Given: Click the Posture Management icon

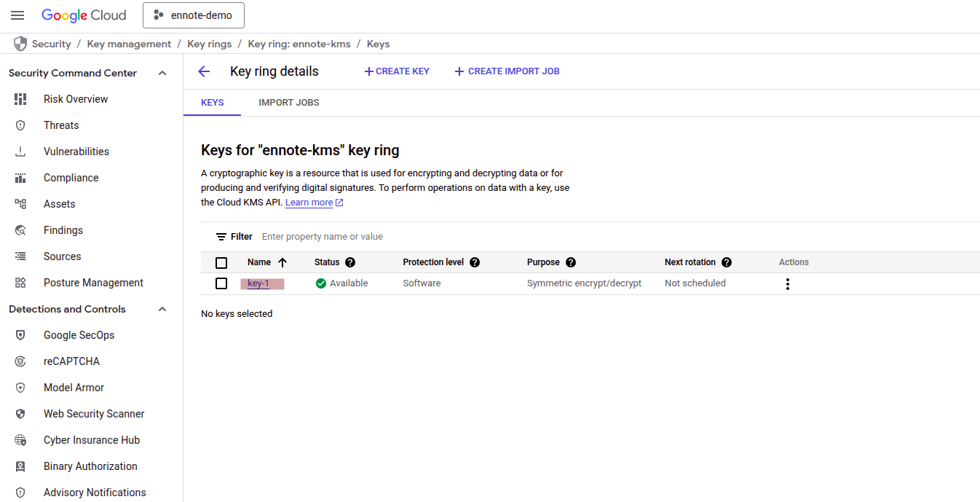Looking at the screenshot, I should (20, 283).
